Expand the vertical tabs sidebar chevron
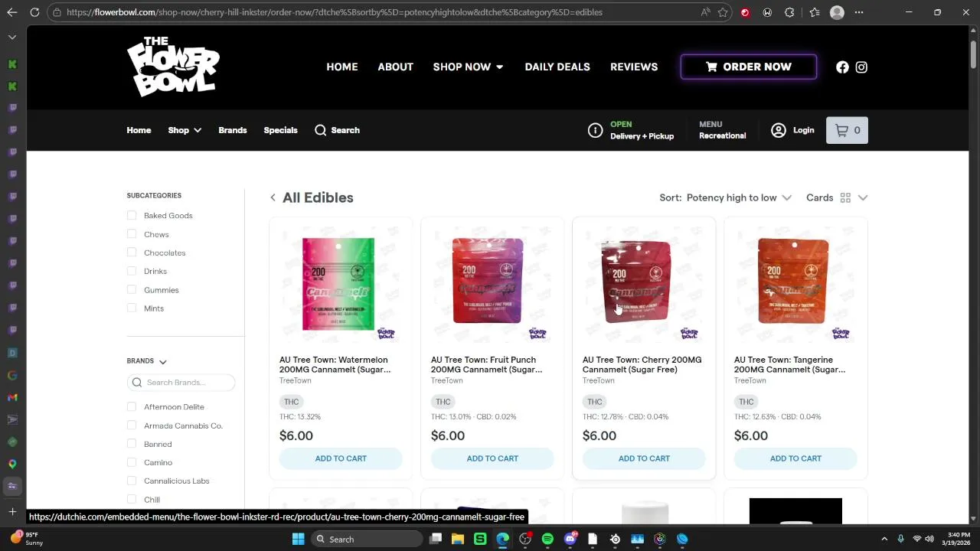Viewport: 980px width, 551px height. coord(12,37)
